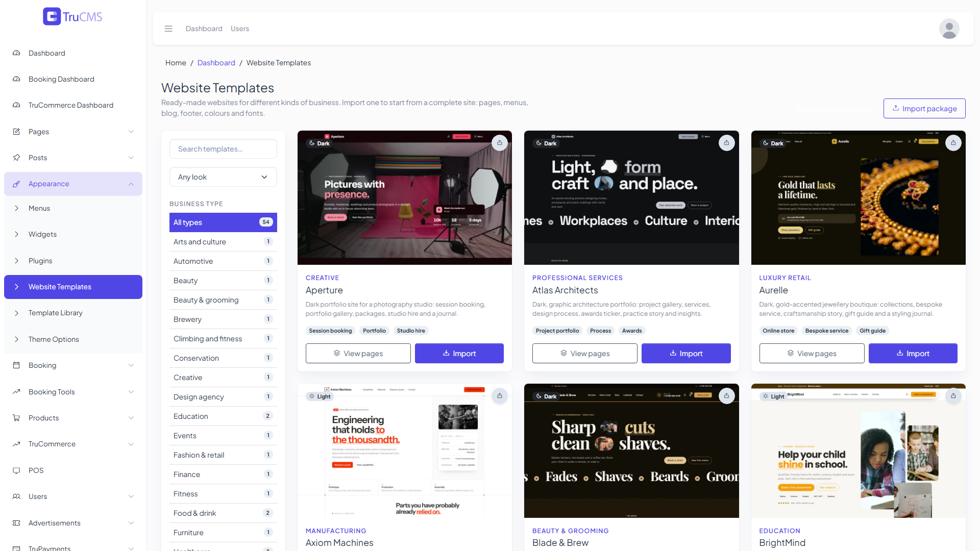The height and width of the screenshot is (551, 980).
Task: Click the share icon on Atlas Architects thumbnail
Action: point(726,143)
